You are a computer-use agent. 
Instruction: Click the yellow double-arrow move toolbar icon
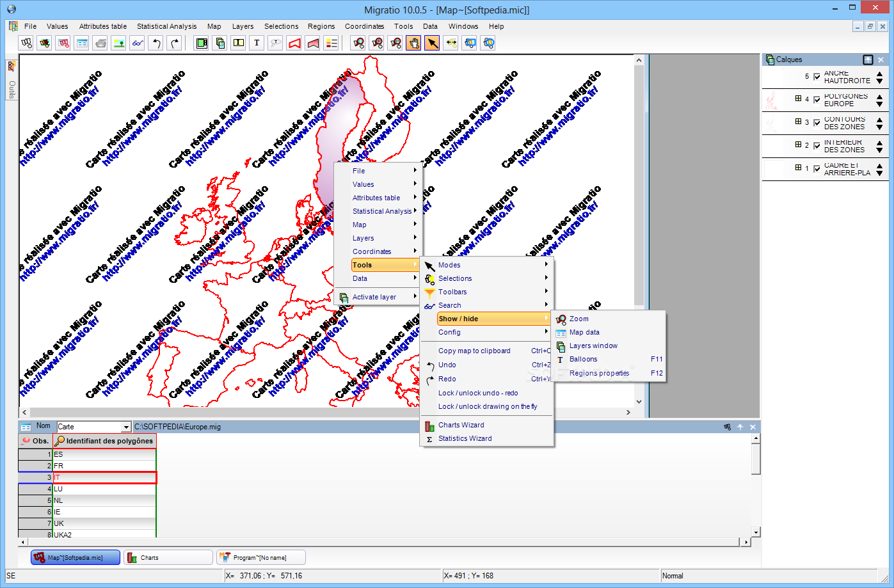[x=451, y=43]
